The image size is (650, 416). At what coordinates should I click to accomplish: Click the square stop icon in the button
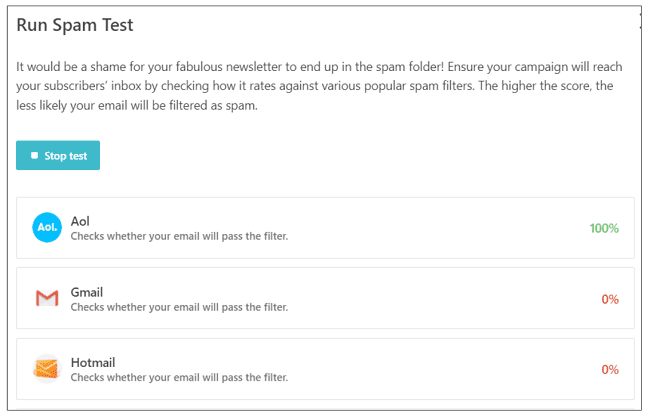(x=34, y=156)
